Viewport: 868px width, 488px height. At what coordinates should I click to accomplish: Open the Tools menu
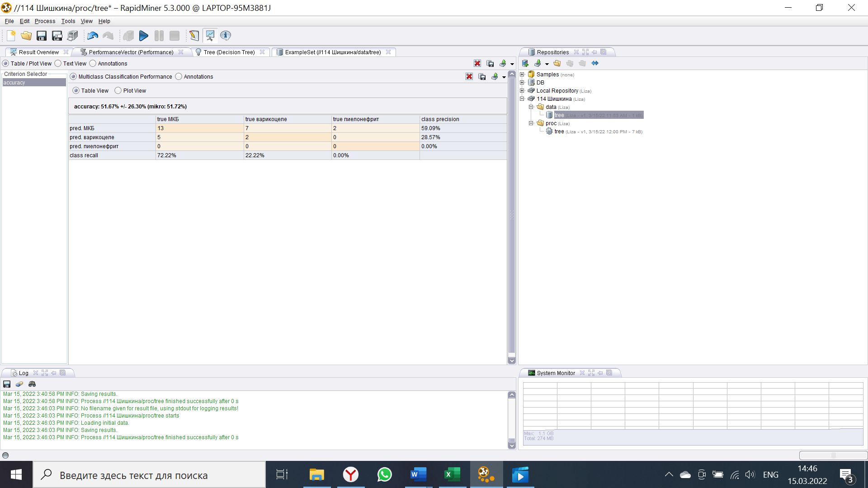(x=68, y=21)
